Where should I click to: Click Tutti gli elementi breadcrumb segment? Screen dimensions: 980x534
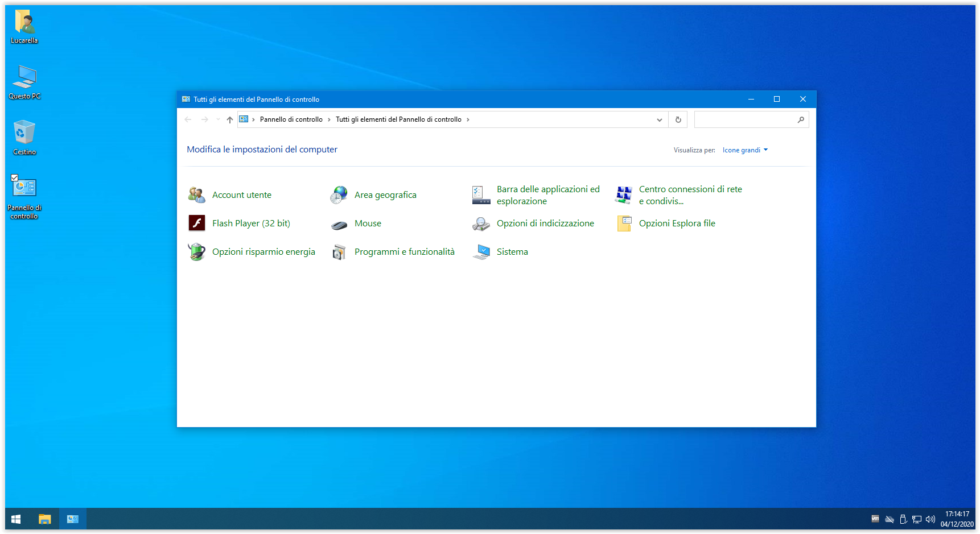tap(398, 119)
